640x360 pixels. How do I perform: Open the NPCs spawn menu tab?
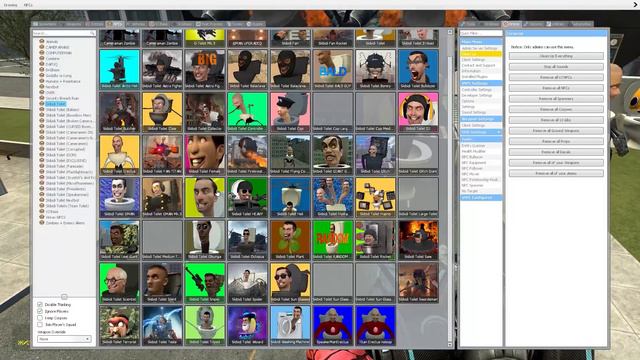click(x=115, y=24)
